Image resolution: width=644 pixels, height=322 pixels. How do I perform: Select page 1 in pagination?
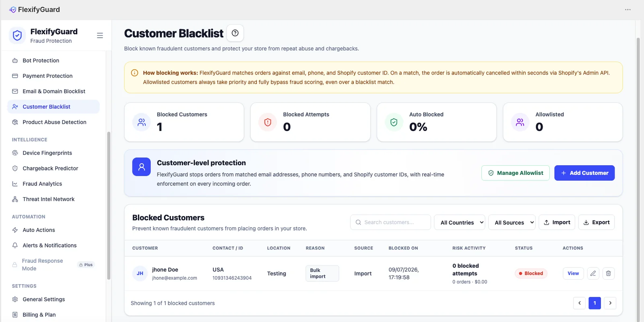(595, 303)
